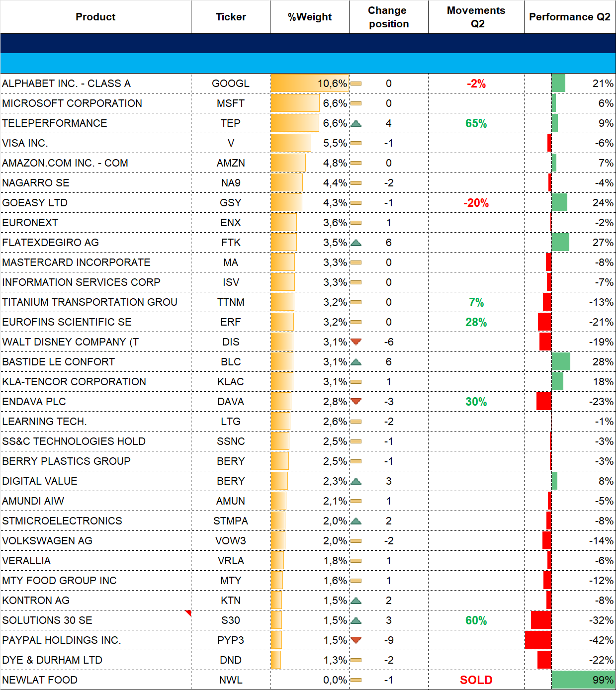Select the Performance Q2 column header
The height and width of the screenshot is (690, 616).
pyautogui.click(x=570, y=17)
